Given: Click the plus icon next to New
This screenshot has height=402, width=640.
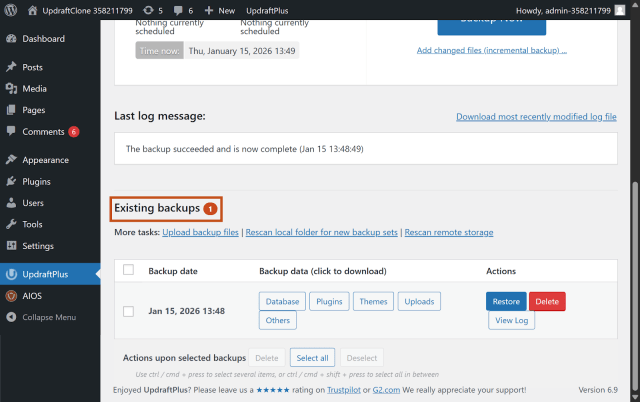Looking at the screenshot, I should tap(209, 10).
